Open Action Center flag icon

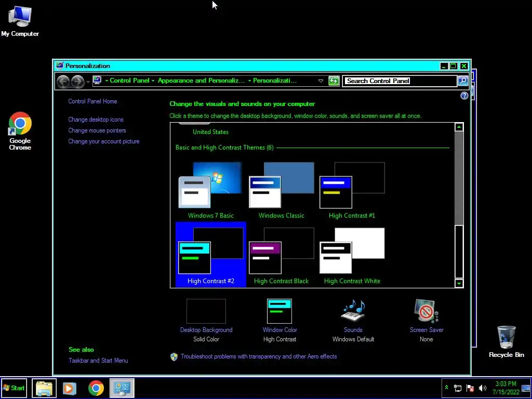pos(470,388)
